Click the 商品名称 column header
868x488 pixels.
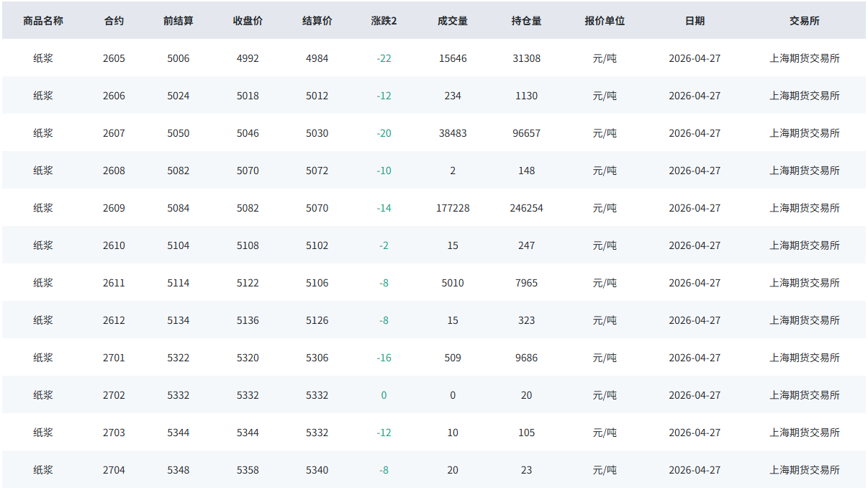43,21
